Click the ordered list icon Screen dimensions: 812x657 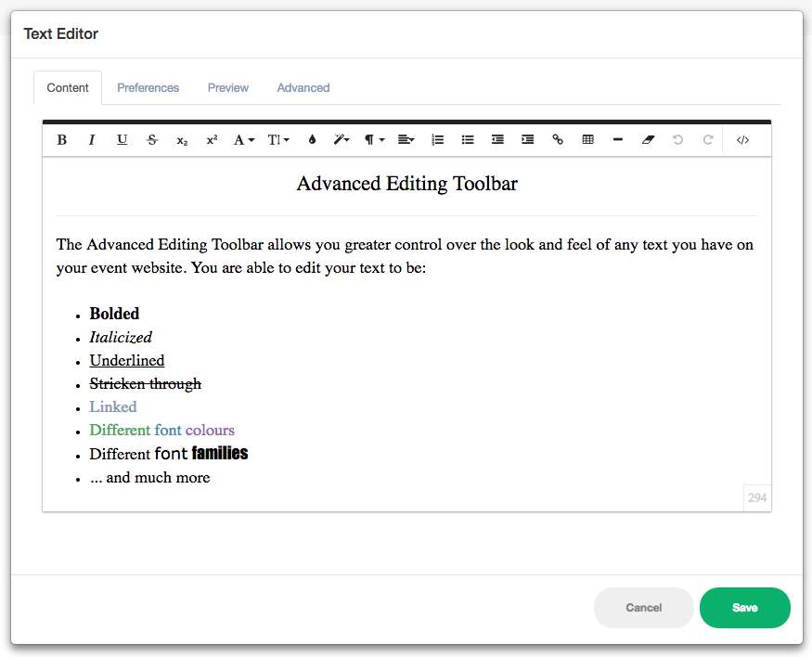coord(437,139)
